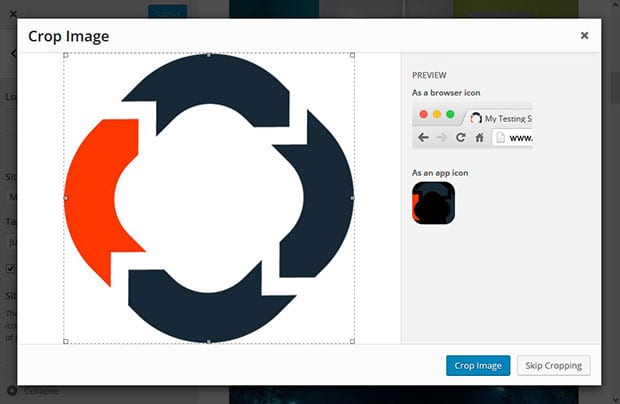This screenshot has height=404, width=620.
Task: Click the Customizer close X behind dialog
Action: (13, 14)
